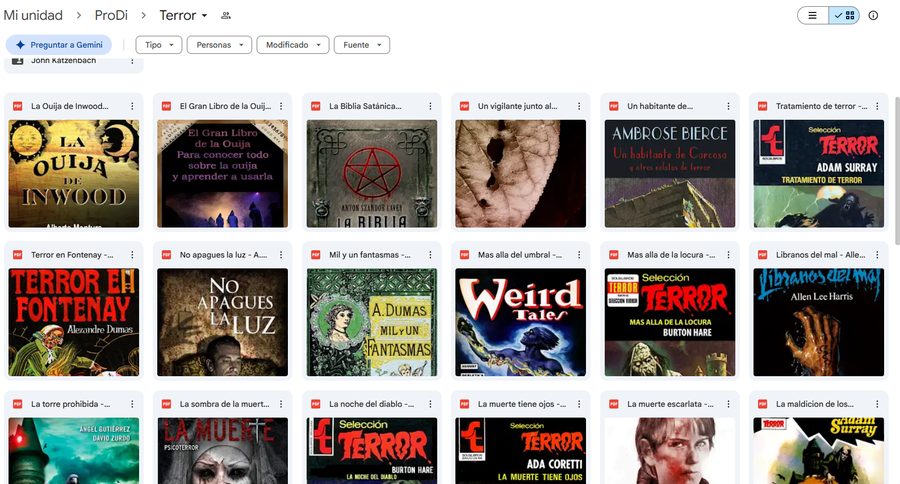
Task: Switch to grid view layout
Action: tap(844, 16)
